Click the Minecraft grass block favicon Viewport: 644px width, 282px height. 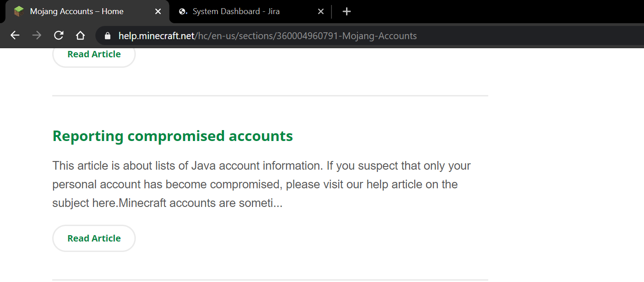pyautogui.click(x=19, y=11)
